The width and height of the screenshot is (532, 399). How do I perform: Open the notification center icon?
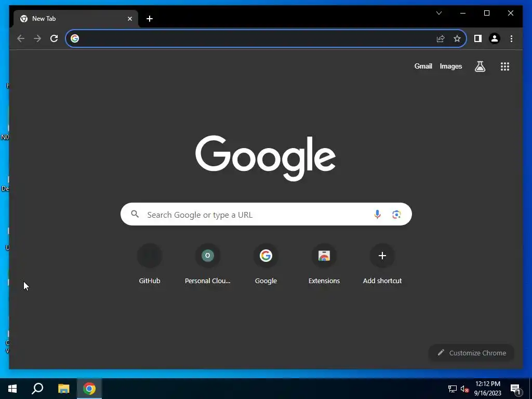click(516, 390)
